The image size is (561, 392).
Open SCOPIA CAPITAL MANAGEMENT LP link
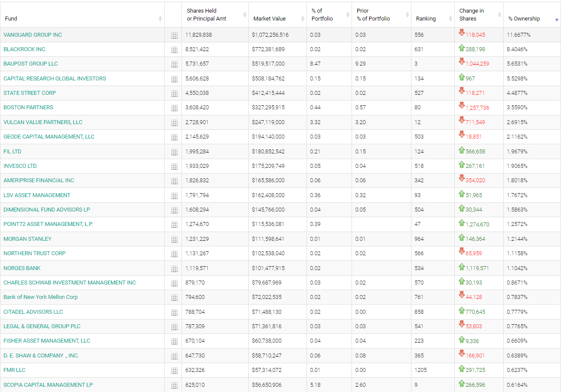[x=48, y=385]
